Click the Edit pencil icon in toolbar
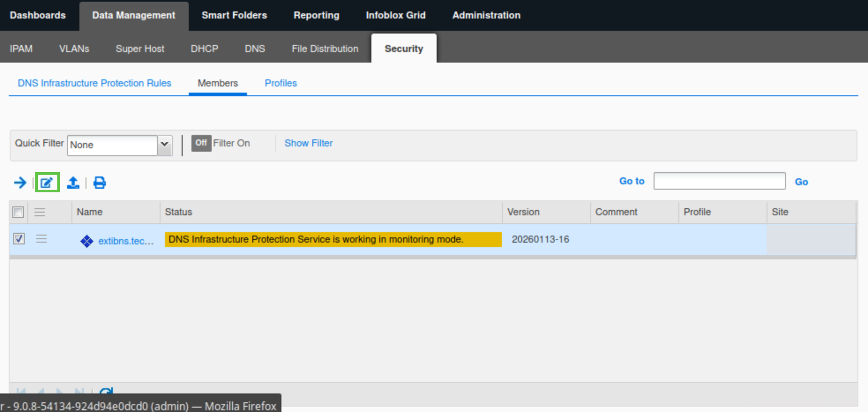 click(x=47, y=182)
